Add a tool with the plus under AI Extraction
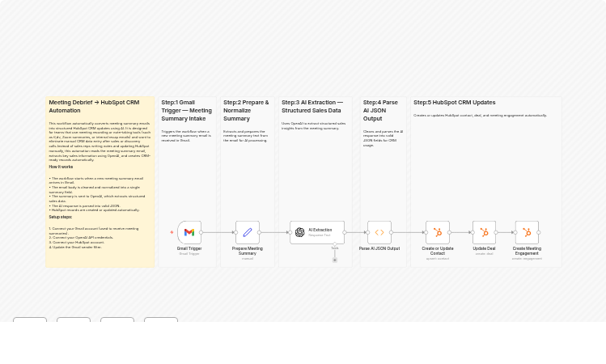Image resolution: width=606 pixels, height=364 pixels. click(x=335, y=260)
